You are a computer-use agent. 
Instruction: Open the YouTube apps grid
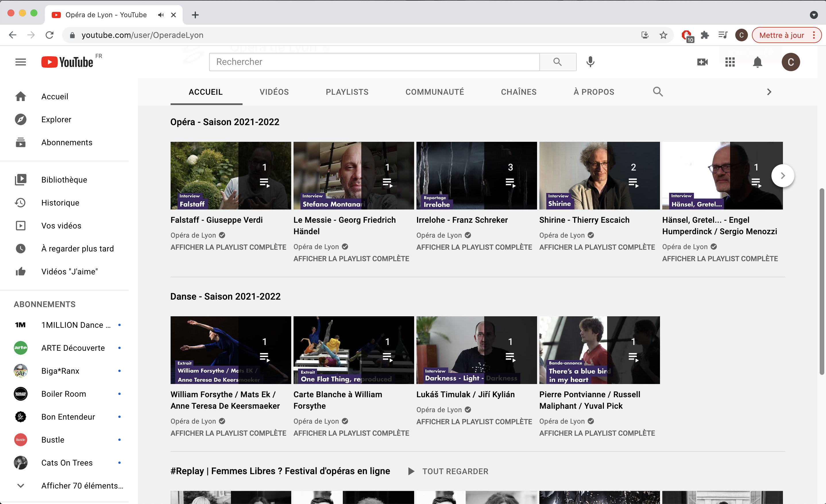click(730, 62)
